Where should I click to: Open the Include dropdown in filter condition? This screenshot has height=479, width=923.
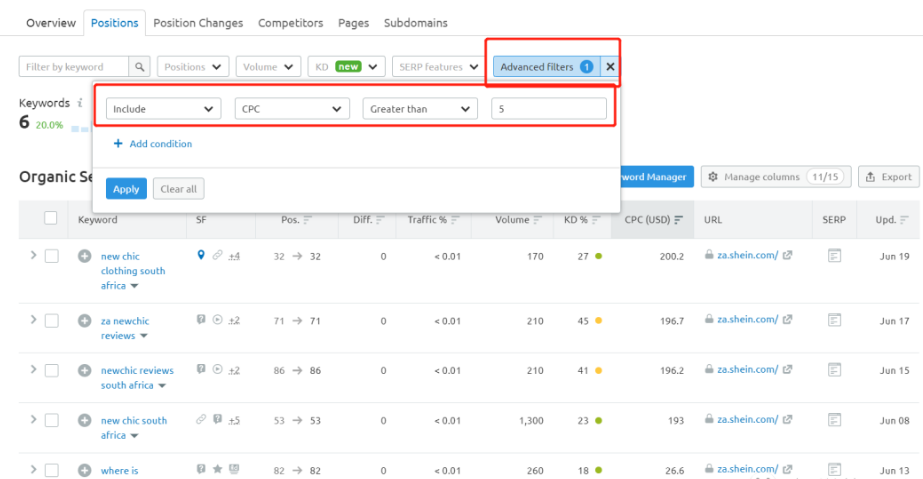[x=164, y=109]
